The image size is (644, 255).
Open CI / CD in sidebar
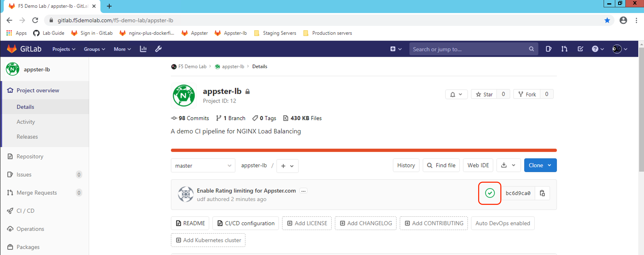pos(26,211)
